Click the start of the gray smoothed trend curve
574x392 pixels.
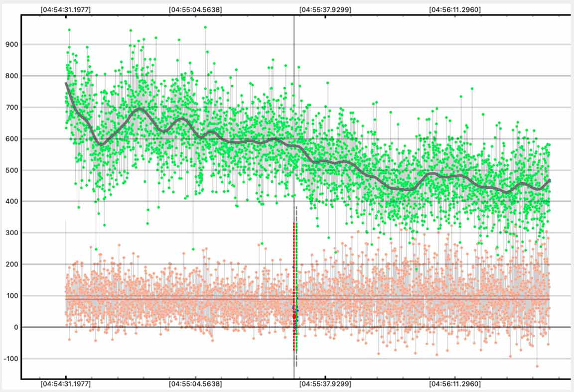coord(66,84)
